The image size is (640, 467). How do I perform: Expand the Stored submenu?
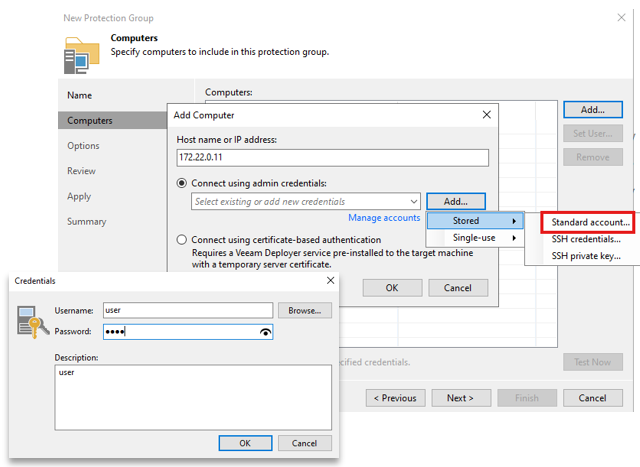474,220
